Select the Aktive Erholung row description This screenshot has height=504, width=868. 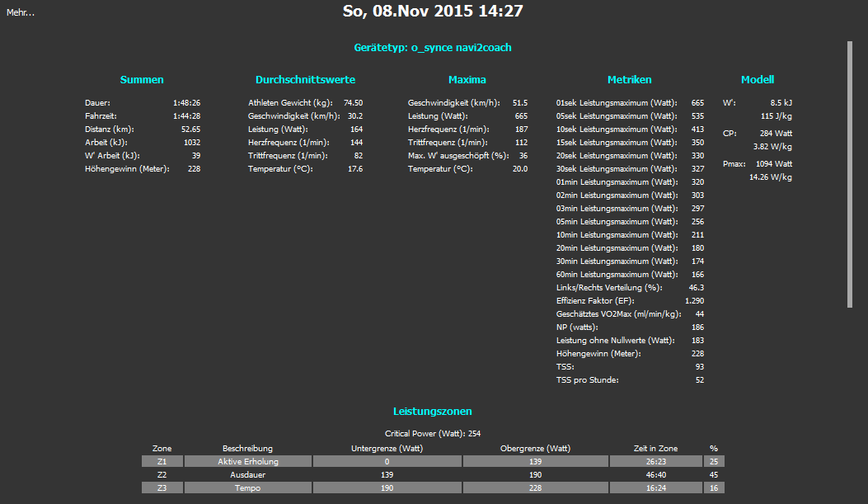pos(248,462)
